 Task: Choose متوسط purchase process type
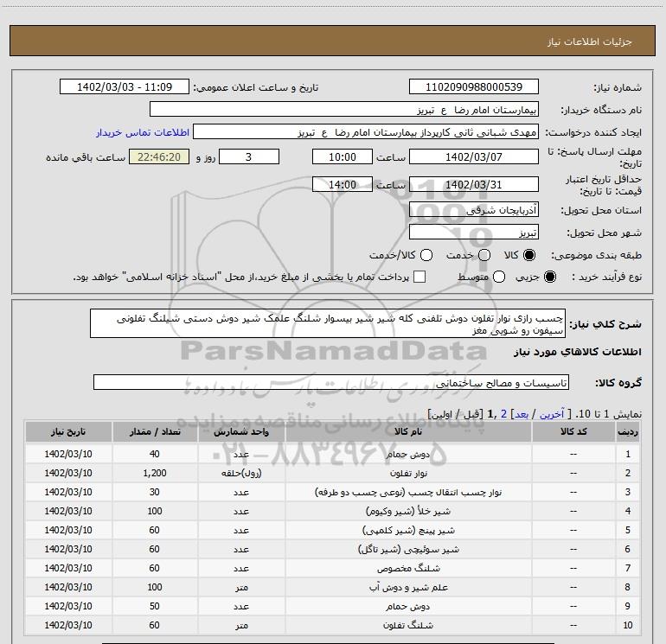point(499,277)
